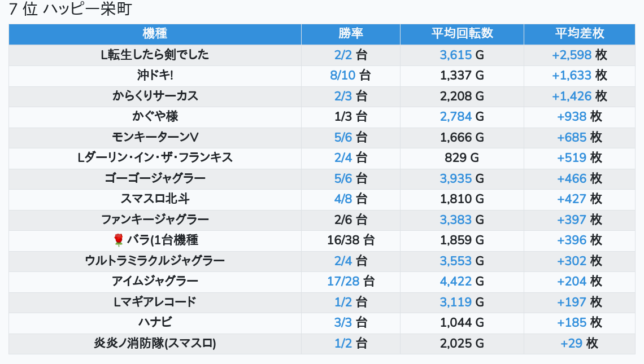Click the 平均差枚 column header
Image resolution: width=644 pixels, height=364 pixels.
(580, 34)
